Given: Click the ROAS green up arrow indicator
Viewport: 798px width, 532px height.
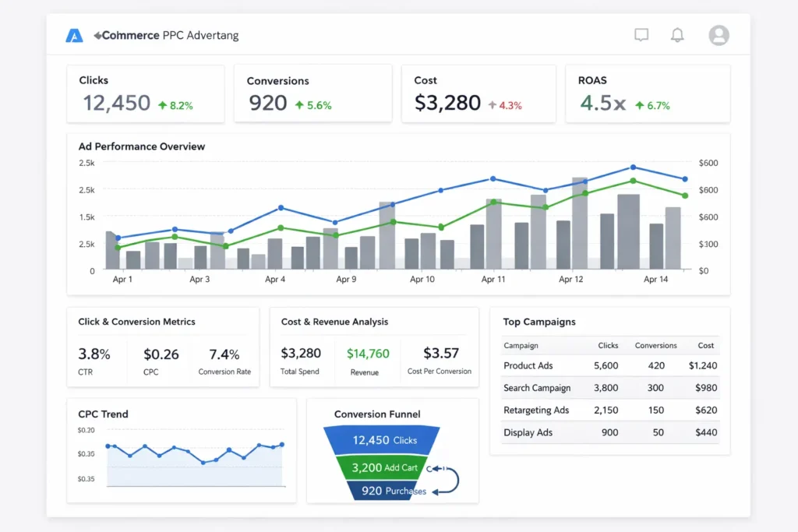Looking at the screenshot, I should [639, 105].
